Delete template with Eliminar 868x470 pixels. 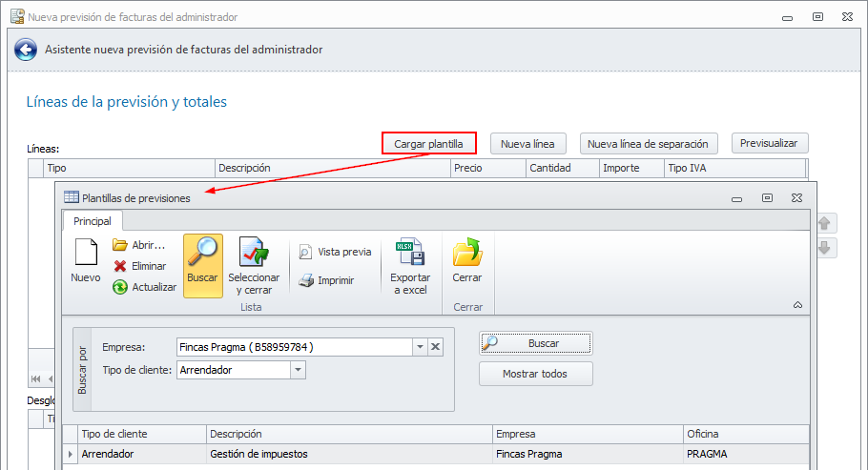point(139,266)
